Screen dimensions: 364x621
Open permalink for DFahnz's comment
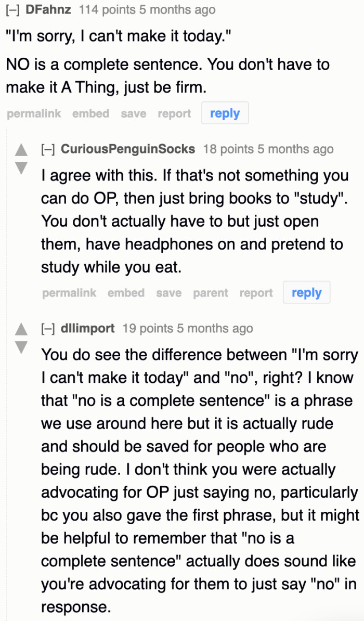(34, 113)
